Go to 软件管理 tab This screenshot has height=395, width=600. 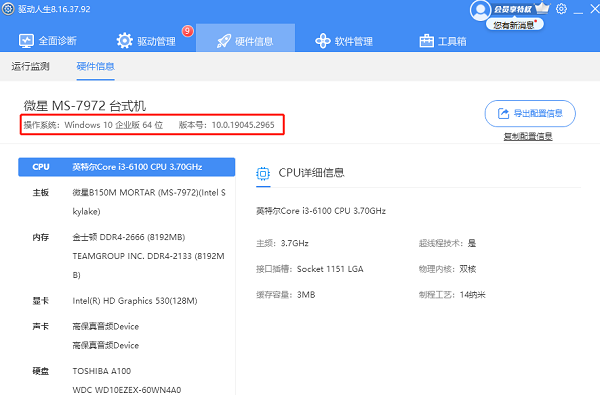(x=344, y=41)
